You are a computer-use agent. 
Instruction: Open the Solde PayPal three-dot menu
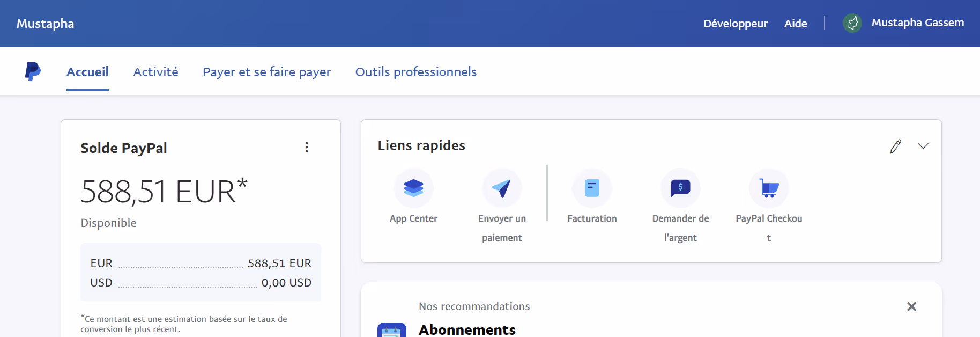[x=307, y=147]
